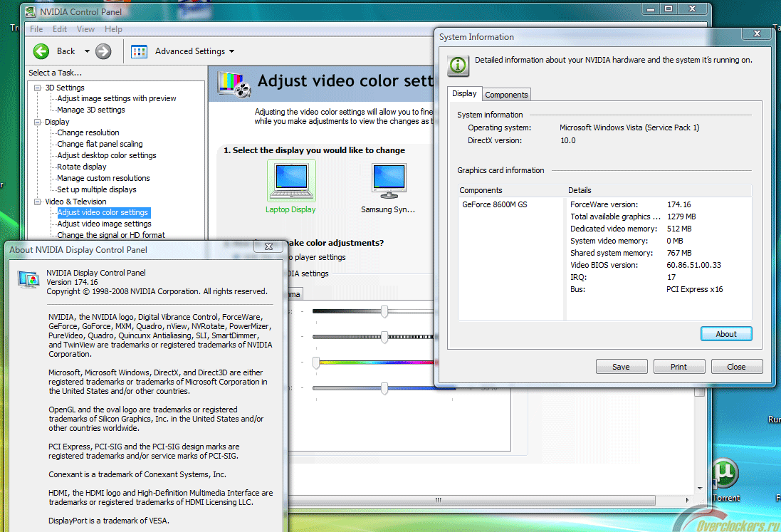Viewport: 781px width, 532px height.
Task: Click the hue slider thumb on the rainbow bar
Action: click(x=316, y=363)
